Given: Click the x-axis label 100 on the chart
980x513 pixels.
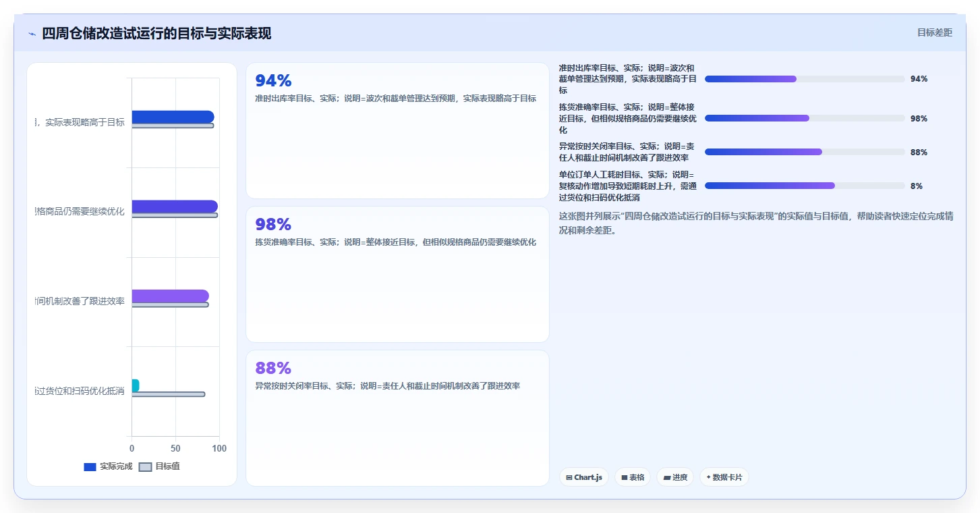Looking at the screenshot, I should pos(219,448).
